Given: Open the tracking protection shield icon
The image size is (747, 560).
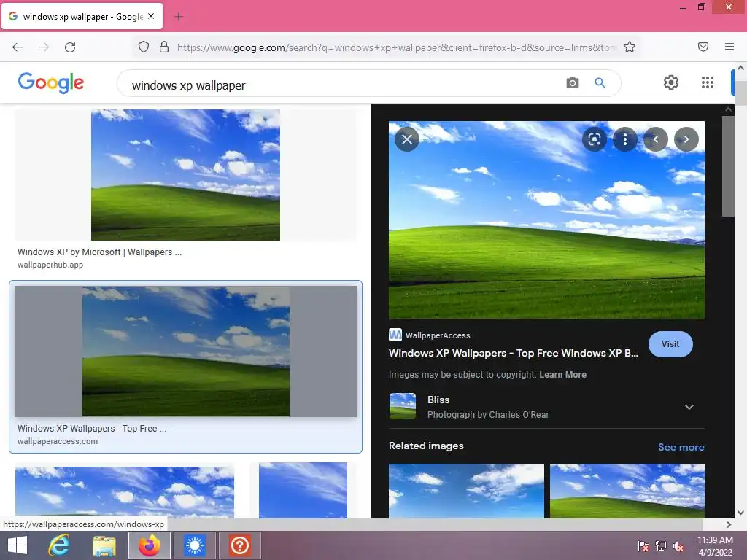Looking at the screenshot, I should [144, 47].
